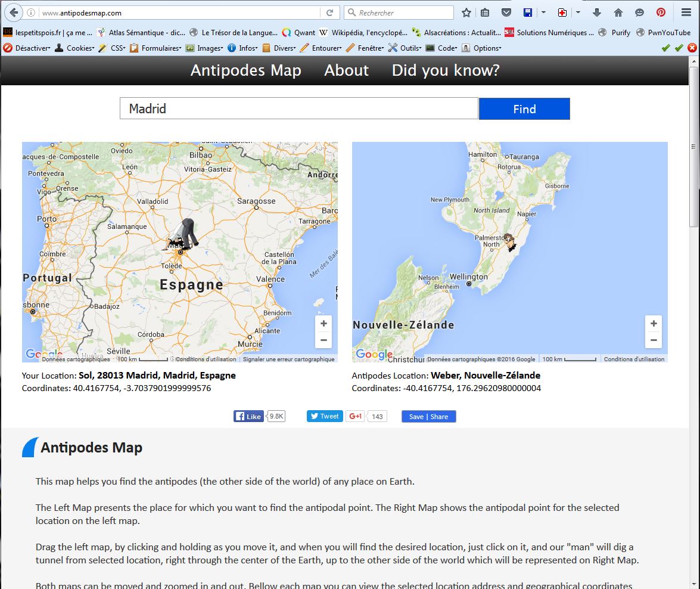Go to the browser home icon
The height and width of the screenshot is (589, 700).
tap(618, 13)
